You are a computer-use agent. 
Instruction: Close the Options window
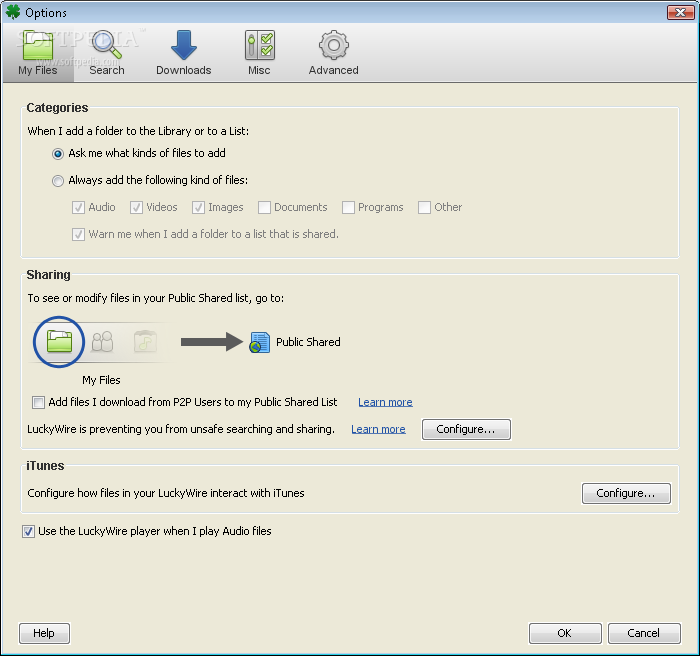[680, 13]
